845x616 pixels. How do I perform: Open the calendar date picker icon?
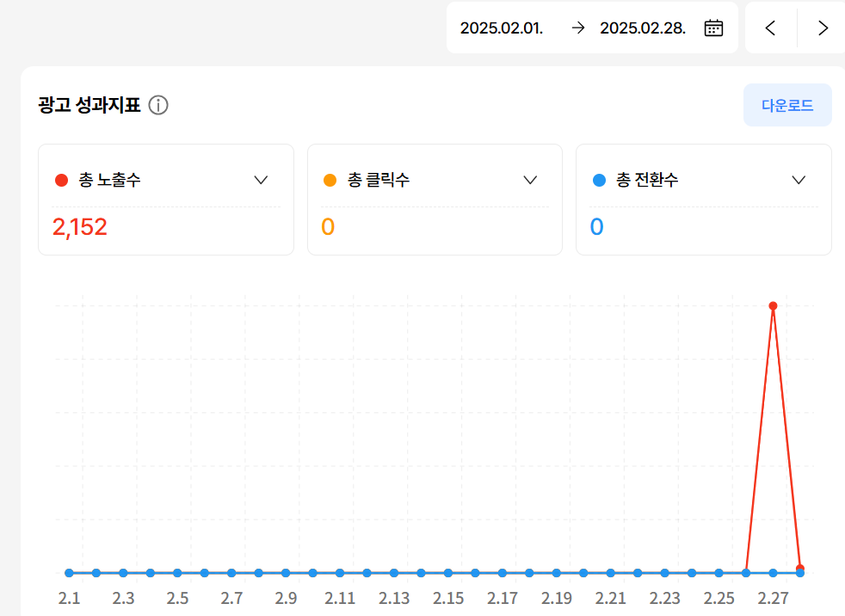tap(713, 28)
